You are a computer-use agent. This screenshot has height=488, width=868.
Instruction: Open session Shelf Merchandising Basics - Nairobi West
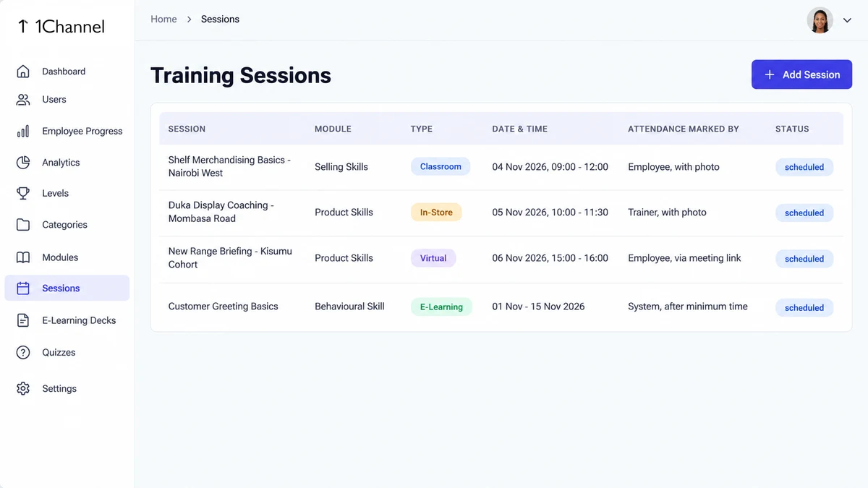(229, 166)
